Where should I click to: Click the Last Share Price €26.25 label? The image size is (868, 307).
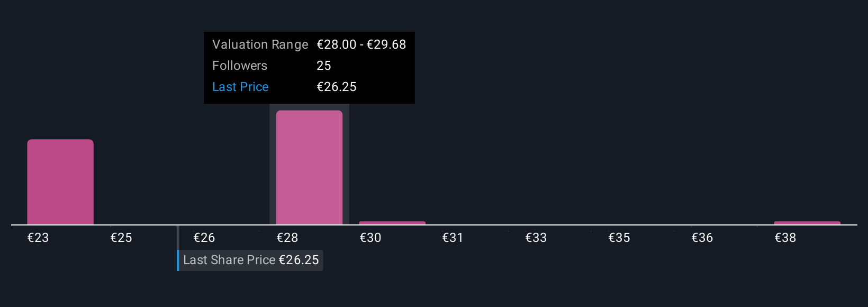pyautogui.click(x=251, y=260)
